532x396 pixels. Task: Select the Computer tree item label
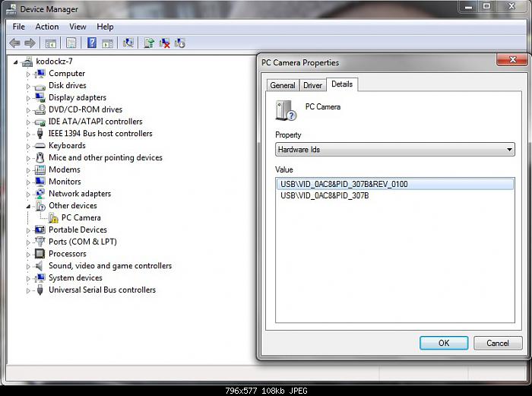67,73
